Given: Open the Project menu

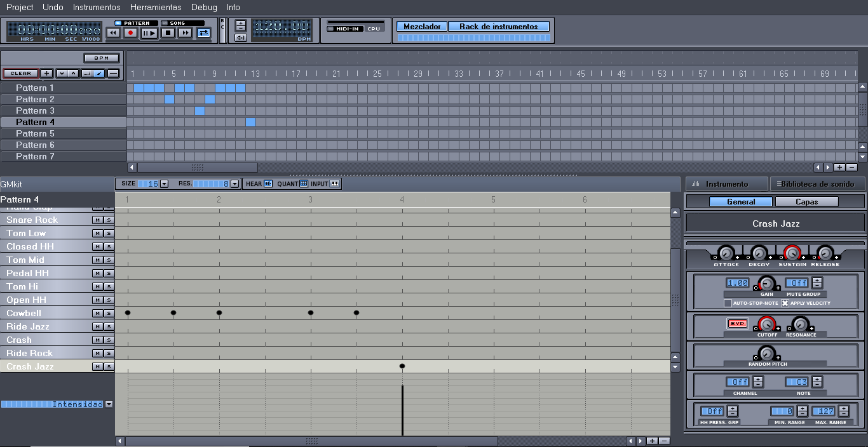Looking at the screenshot, I should (20, 7).
